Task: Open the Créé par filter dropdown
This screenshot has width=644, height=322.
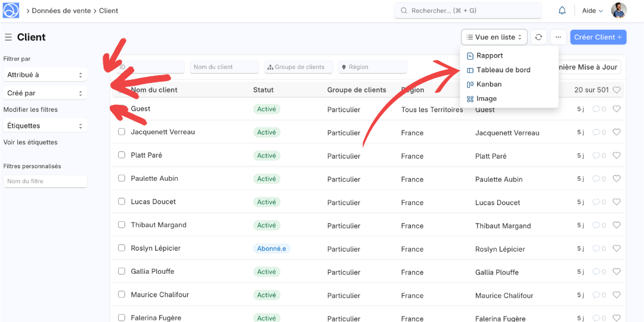Action: tap(45, 93)
